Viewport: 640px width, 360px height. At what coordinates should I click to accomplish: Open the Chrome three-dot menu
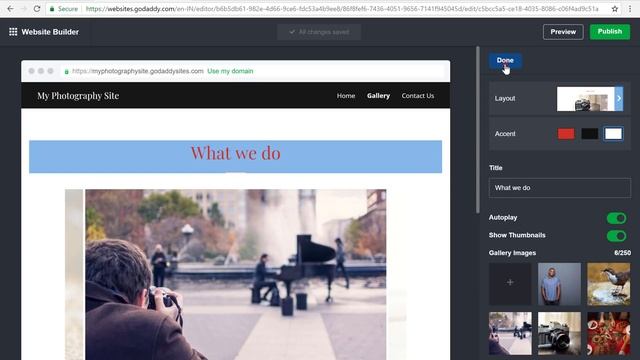click(x=630, y=9)
